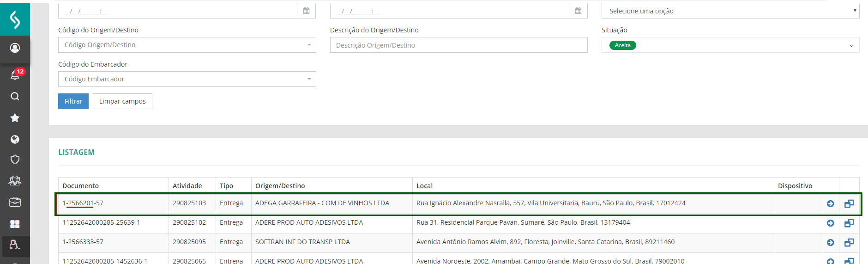The height and width of the screenshot is (264, 868).
Task: Click the Filtrar button
Action: pyautogui.click(x=73, y=101)
